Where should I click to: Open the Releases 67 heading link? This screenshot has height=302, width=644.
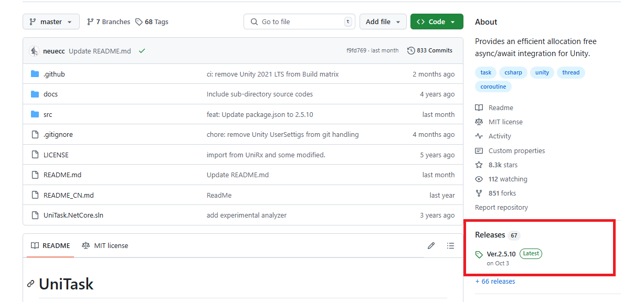point(497,235)
